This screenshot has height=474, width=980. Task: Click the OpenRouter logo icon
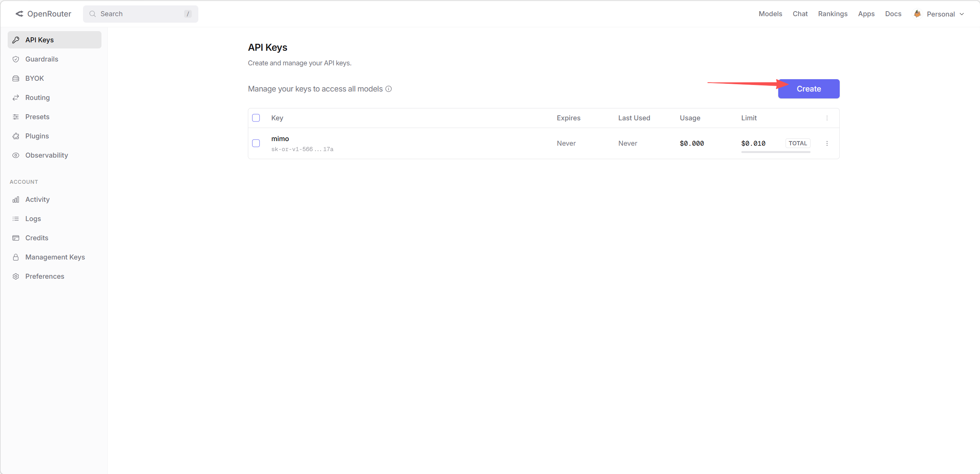[19, 14]
